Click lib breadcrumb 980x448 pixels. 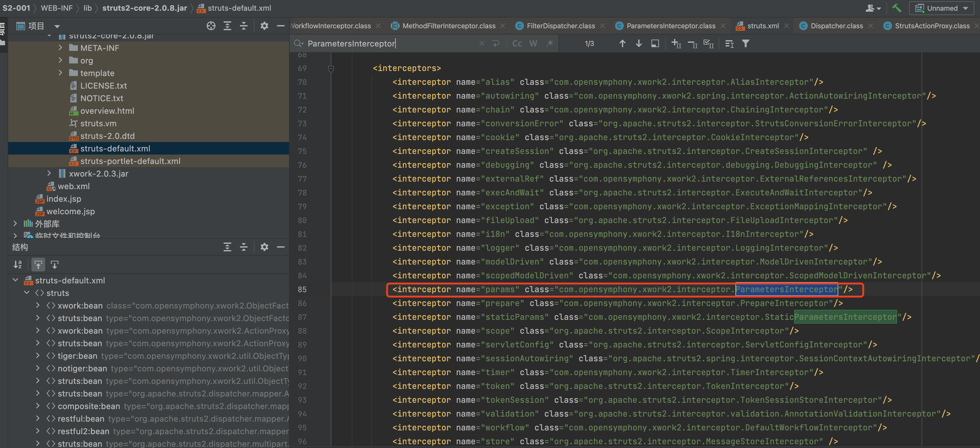click(x=88, y=8)
